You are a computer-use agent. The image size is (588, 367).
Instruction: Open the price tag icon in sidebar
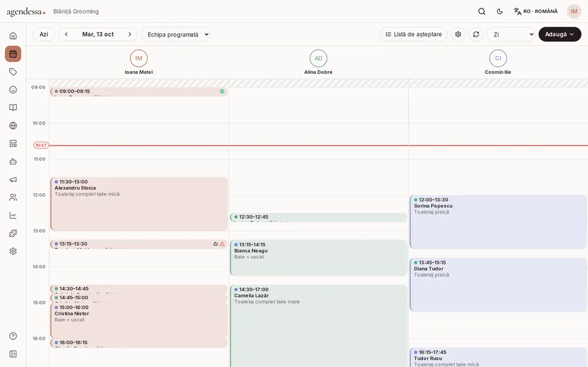(13, 72)
